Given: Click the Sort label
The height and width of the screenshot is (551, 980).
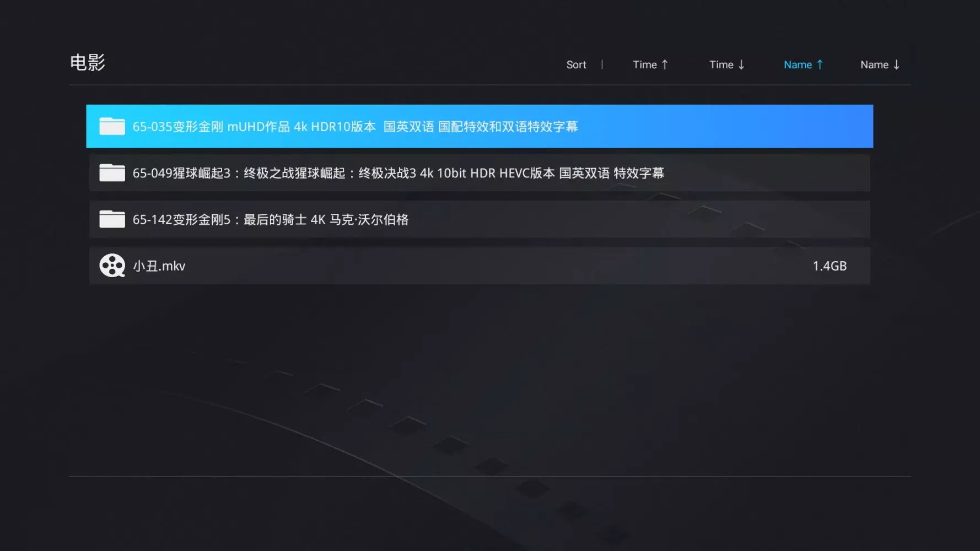Looking at the screenshot, I should click(x=576, y=64).
